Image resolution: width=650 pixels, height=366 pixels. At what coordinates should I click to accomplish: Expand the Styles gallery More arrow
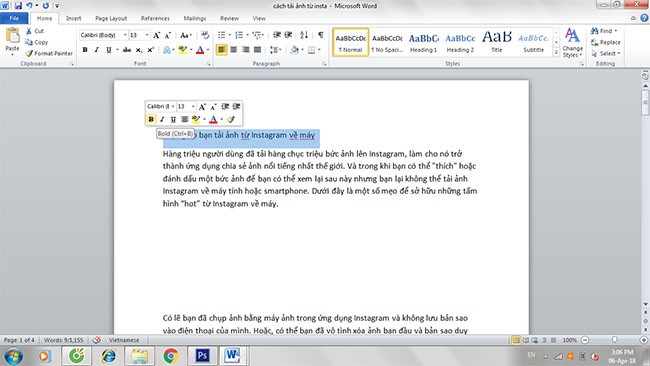[x=556, y=53]
